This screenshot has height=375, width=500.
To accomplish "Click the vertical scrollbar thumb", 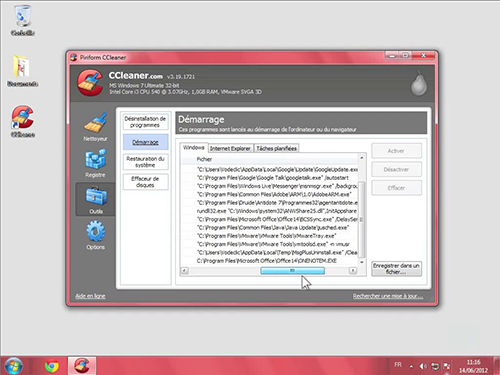I will 362,219.
